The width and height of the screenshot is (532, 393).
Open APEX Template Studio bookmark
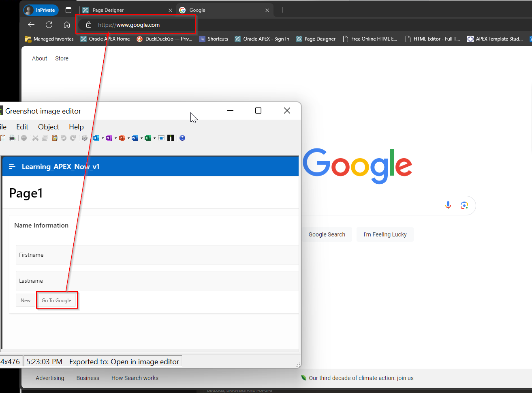[495, 39]
